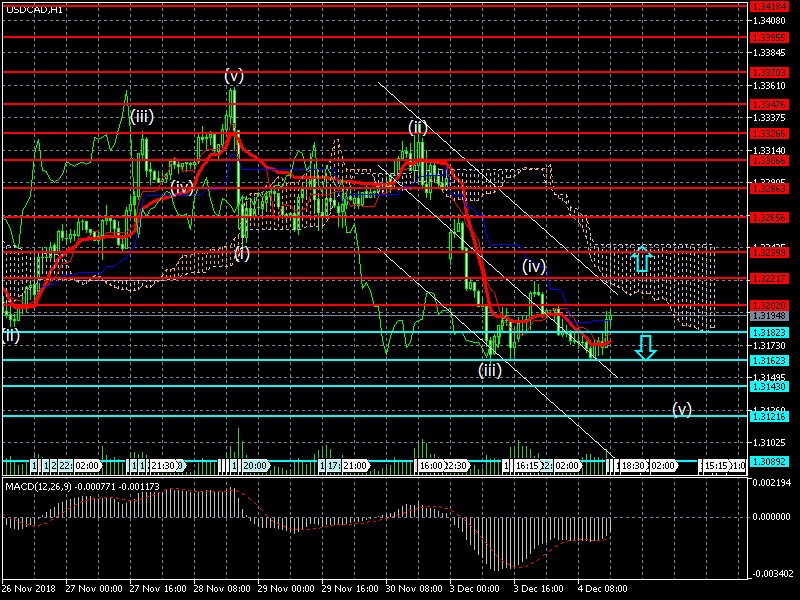Click the 29 Nov 00:00 time label
Viewport: 800px width, 600px height.
286,589
